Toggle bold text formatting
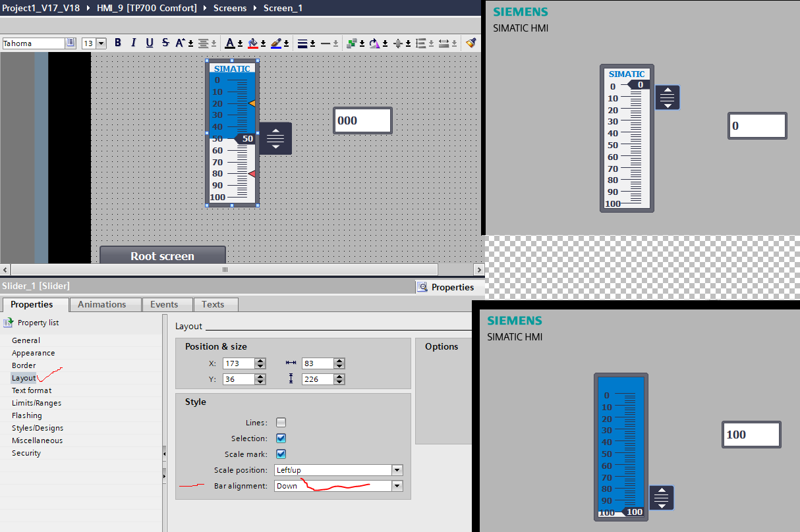Viewport: 800px width, 532px height. tap(118, 43)
